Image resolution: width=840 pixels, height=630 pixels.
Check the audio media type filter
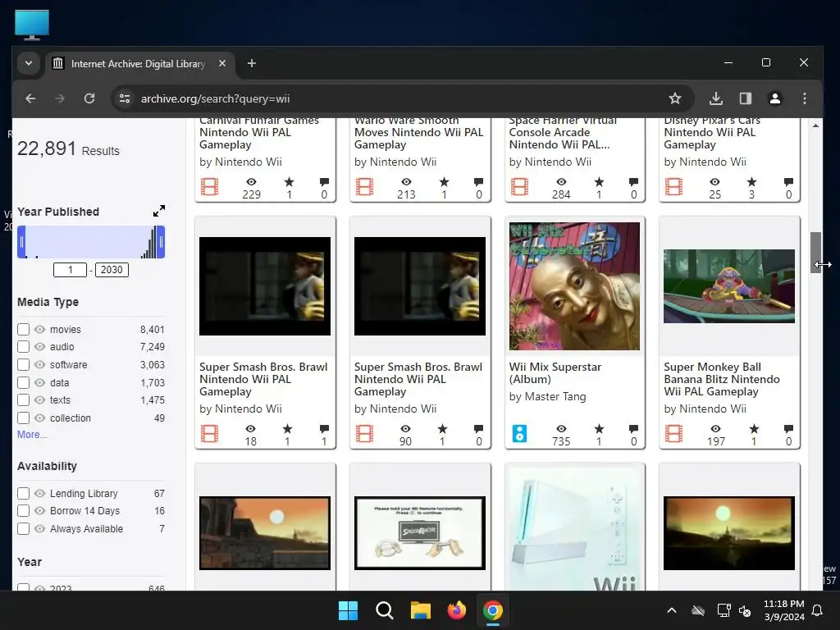tap(23, 347)
